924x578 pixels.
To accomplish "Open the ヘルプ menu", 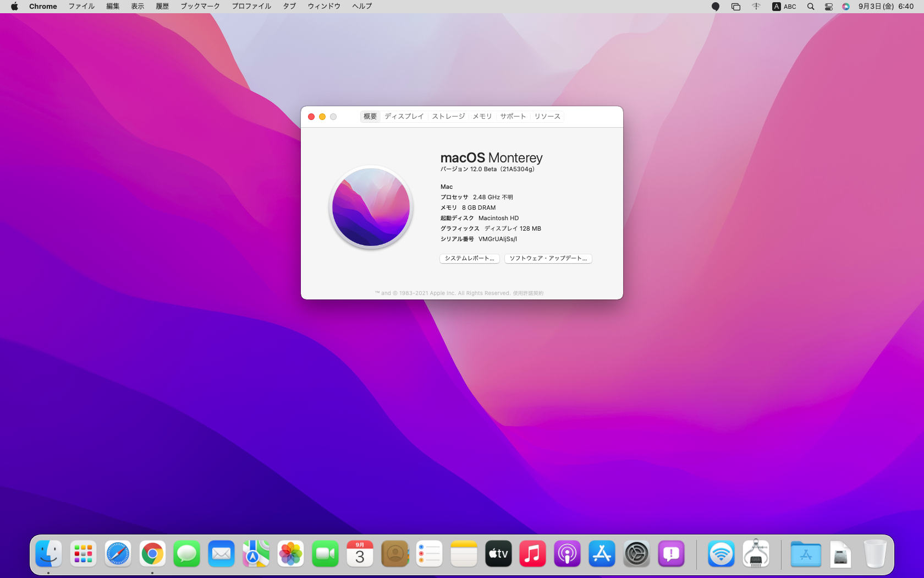I will tap(362, 7).
